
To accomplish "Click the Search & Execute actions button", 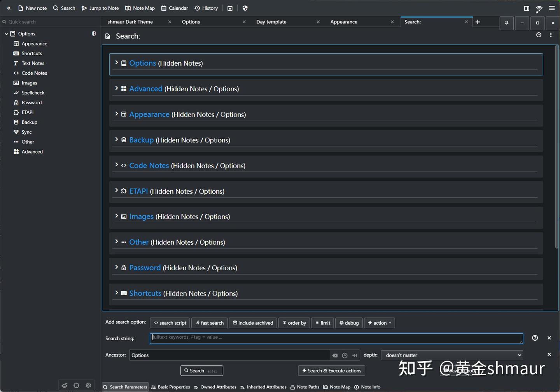I will click(x=331, y=371).
